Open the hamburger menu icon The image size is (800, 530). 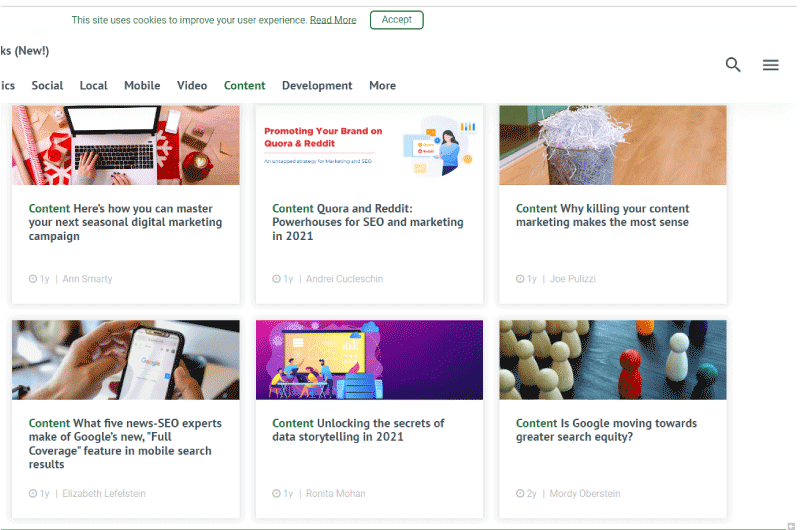pyautogui.click(x=770, y=65)
